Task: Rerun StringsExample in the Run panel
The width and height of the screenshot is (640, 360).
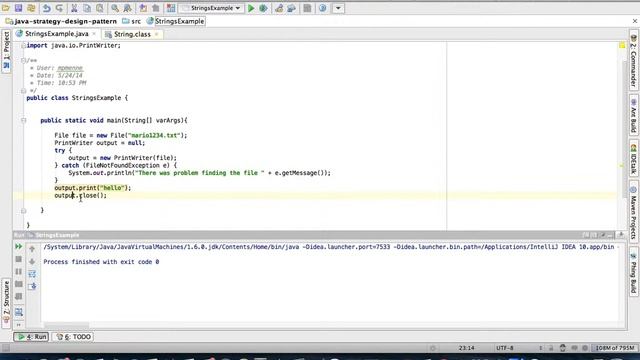Action: pyautogui.click(x=18, y=247)
